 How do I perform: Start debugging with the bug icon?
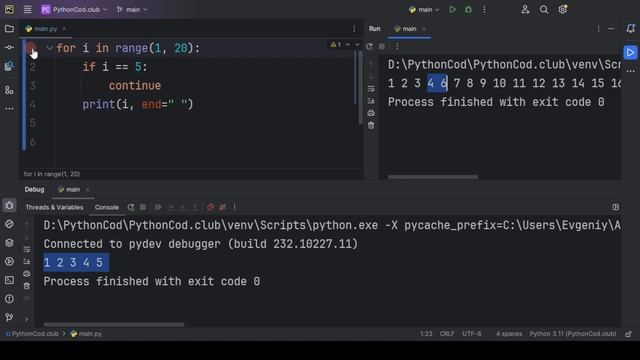[468, 9]
